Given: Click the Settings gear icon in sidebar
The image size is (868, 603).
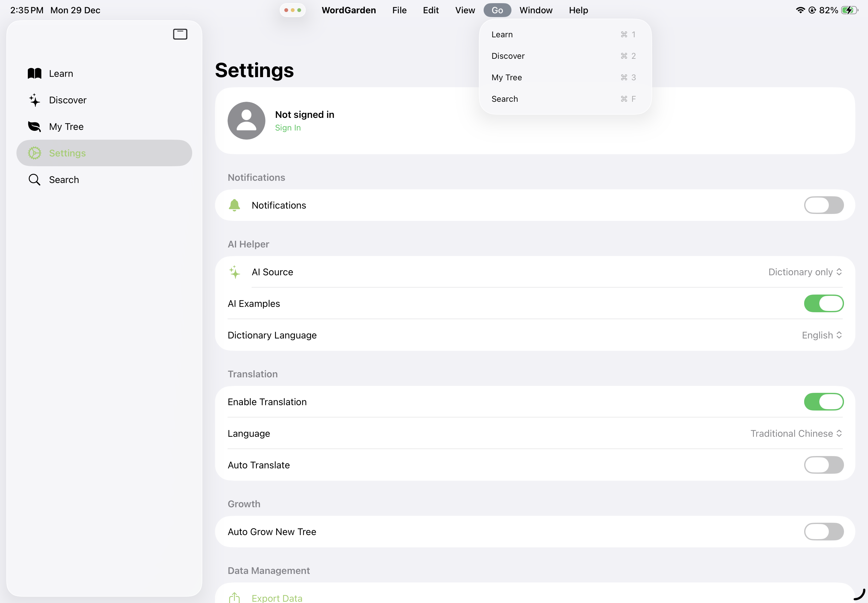Looking at the screenshot, I should click(x=34, y=153).
